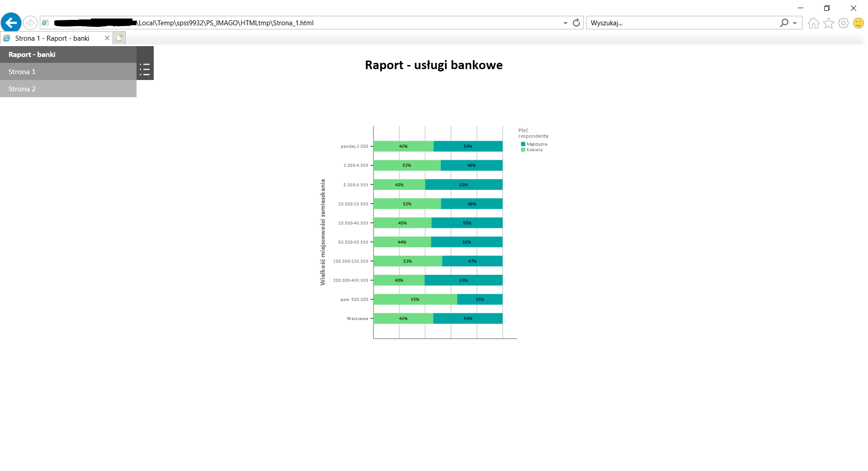Viewport: 868px width, 471px height.
Task: Click the browser Back arrow button
Action: coord(11,23)
